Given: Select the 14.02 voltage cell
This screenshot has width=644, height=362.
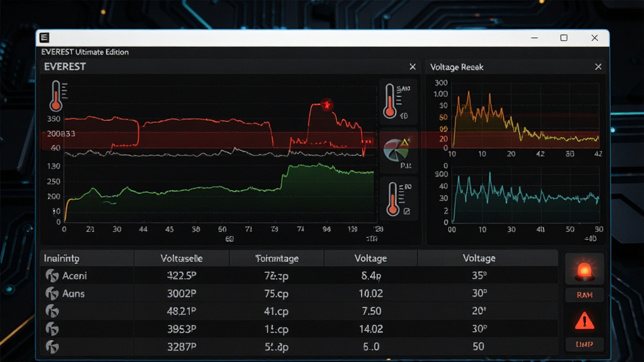Looking at the screenshot, I should 371,329.
